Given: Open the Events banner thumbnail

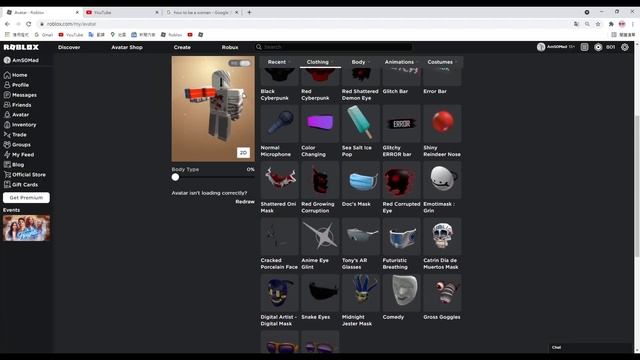Looking at the screenshot, I should tap(27, 228).
